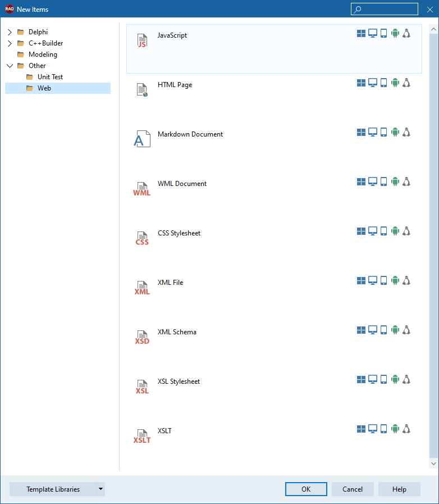Viewport: 439px width, 504px height.
Task: Select the JavaScript item label
Action: point(172,35)
